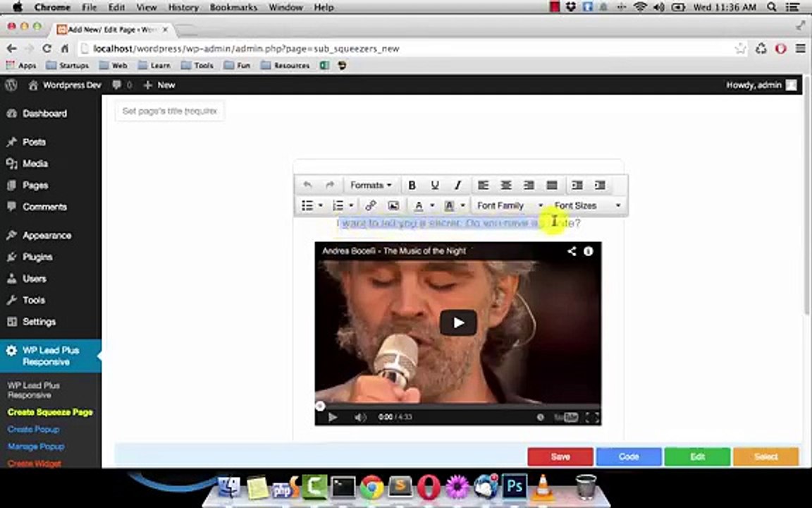Toggle italic formatting
Screen dimensions: 812x508
457,185
